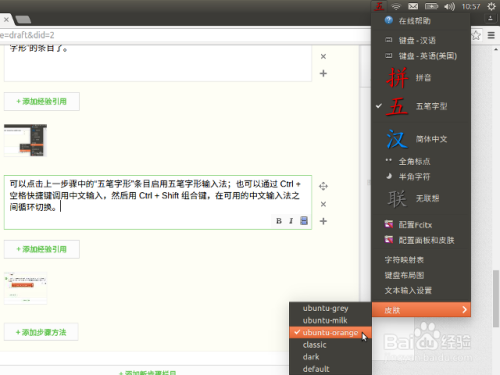Open the system gear session menu
Screen dimensions: 500x375
(x=491, y=6)
